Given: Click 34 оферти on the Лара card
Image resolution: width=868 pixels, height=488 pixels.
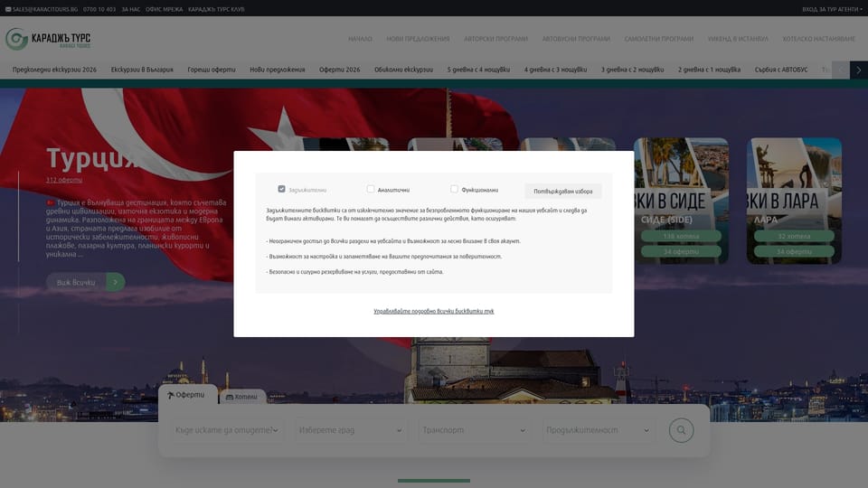Looking at the screenshot, I should pyautogui.click(x=794, y=252).
